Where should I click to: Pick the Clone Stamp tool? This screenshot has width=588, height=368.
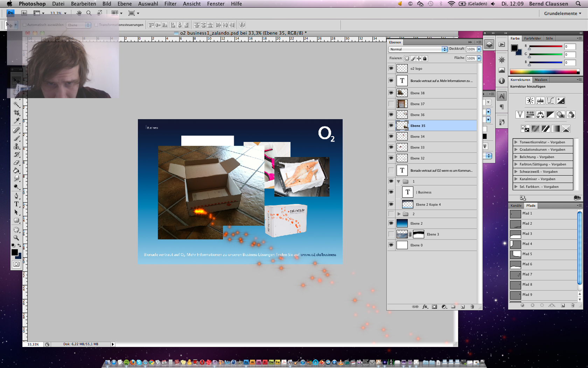click(16, 146)
